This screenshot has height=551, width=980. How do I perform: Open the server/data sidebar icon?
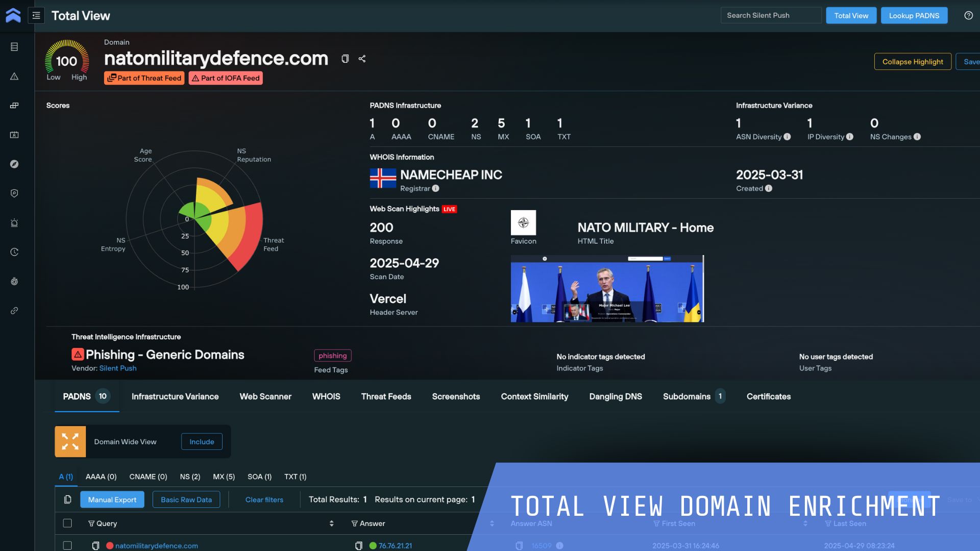14,47
